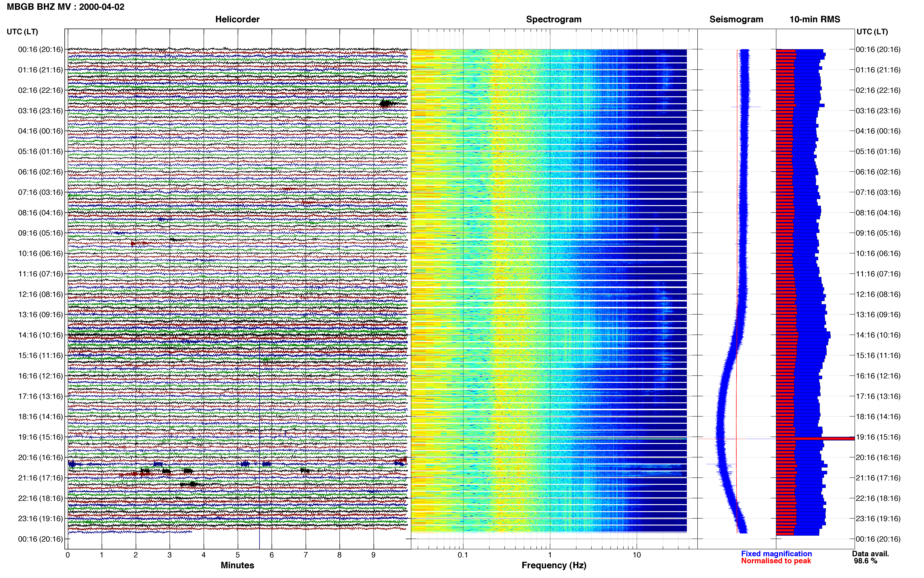Click '23:16 (19:16)' on the right time axis
Screen dimensions: 924x578
pos(878,519)
